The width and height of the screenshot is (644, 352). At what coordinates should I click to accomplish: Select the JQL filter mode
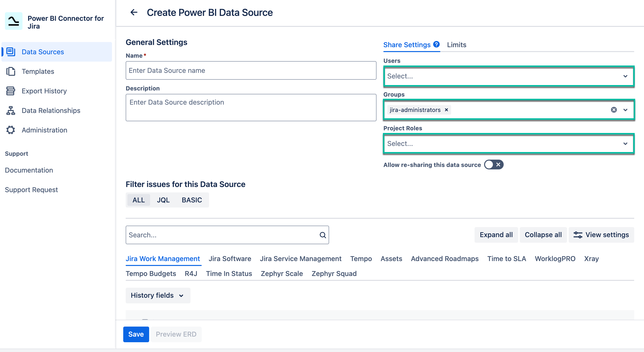click(x=163, y=200)
